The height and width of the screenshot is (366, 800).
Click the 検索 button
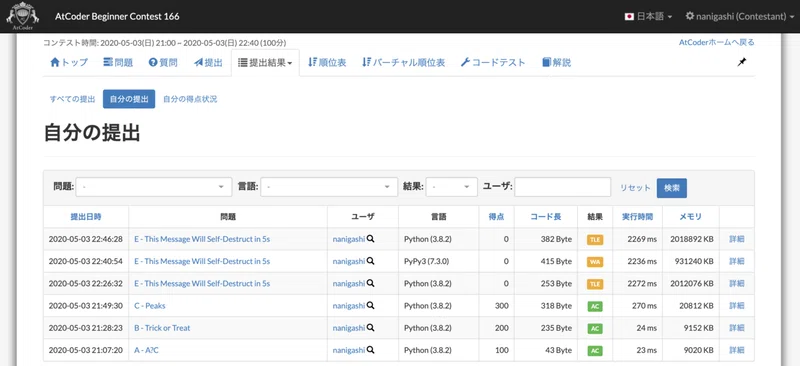[671, 188]
